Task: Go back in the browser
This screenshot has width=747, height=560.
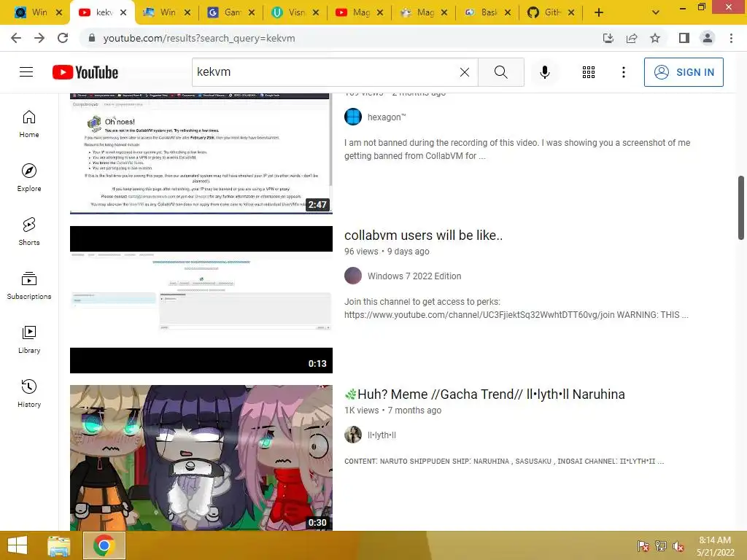Action: tap(16, 38)
